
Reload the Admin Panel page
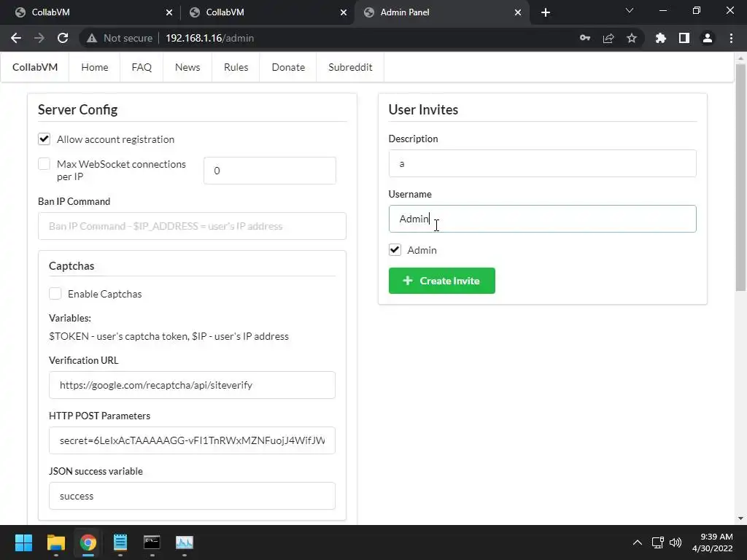[63, 38]
